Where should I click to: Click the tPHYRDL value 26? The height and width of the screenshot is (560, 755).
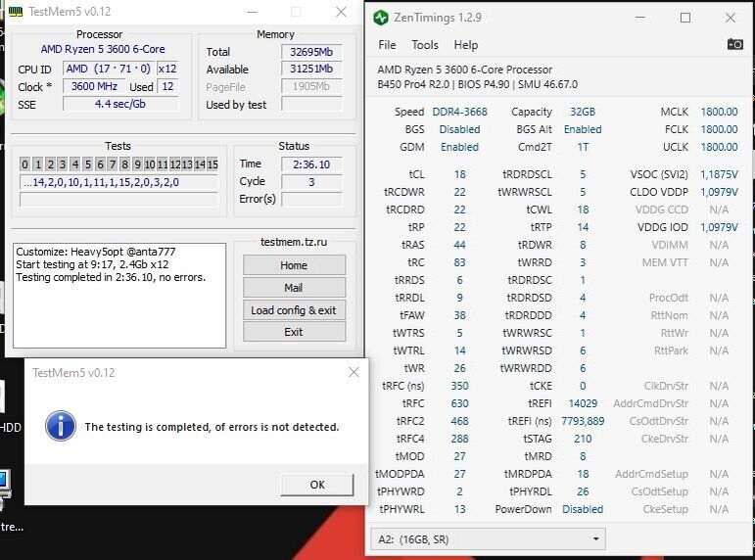(583, 491)
